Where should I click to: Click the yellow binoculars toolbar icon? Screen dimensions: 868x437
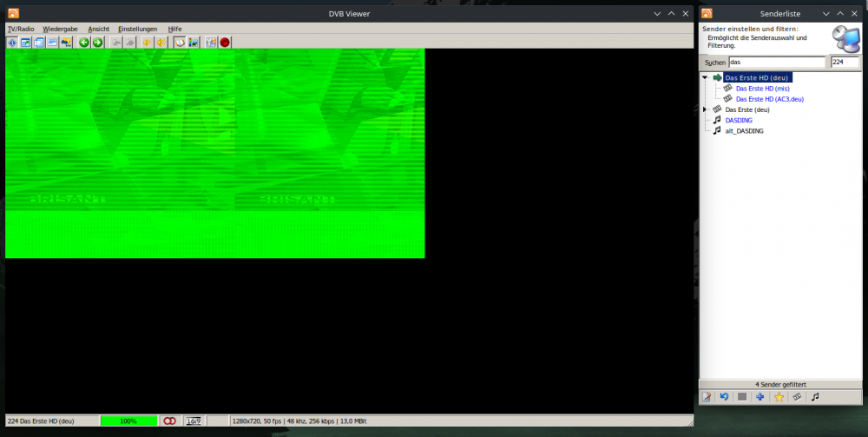coord(66,42)
